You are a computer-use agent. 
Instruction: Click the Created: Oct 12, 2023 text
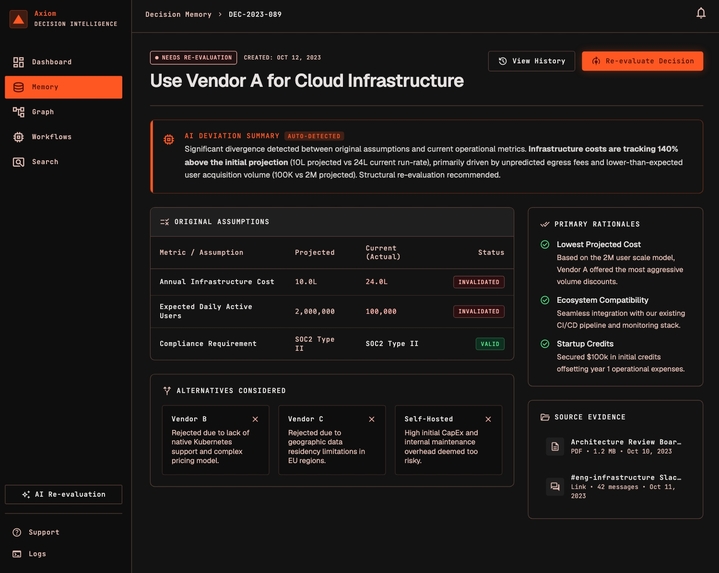(x=282, y=58)
